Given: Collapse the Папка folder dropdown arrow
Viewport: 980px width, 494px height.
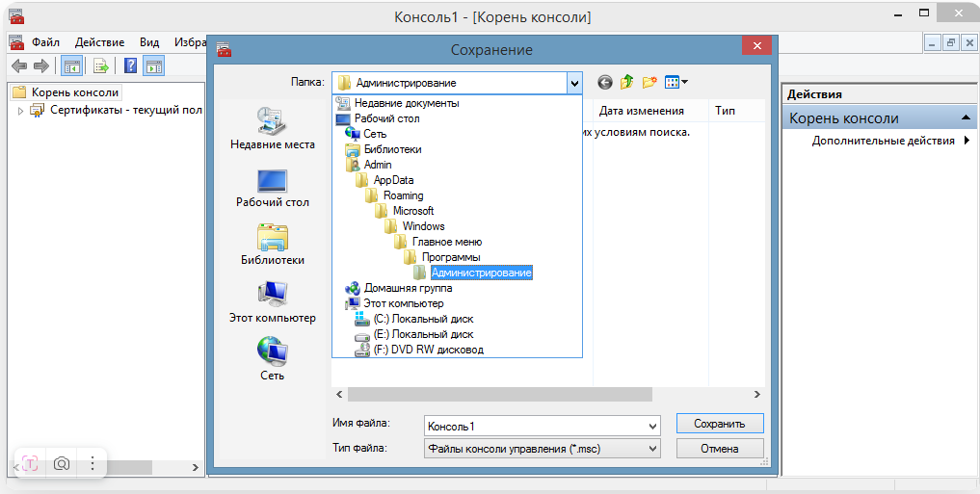Looking at the screenshot, I should click(575, 83).
